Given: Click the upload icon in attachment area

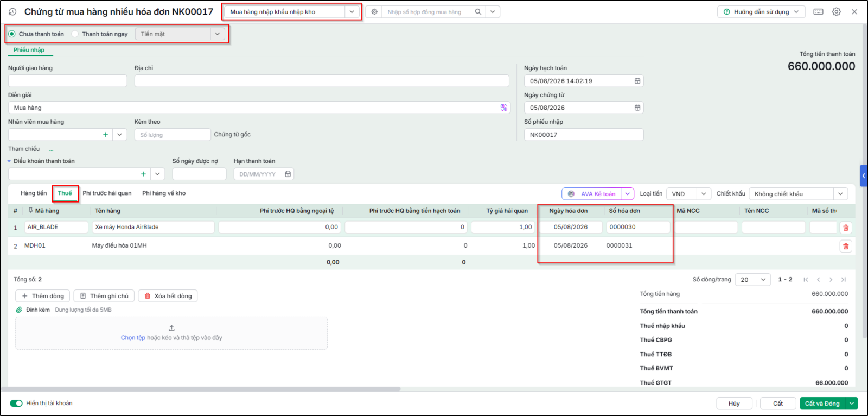Looking at the screenshot, I should tap(171, 328).
